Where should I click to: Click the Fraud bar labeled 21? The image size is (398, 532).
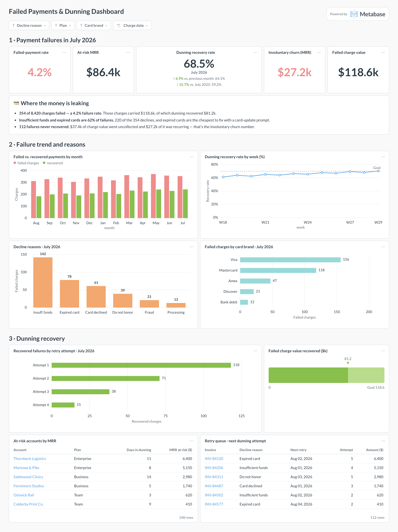pos(149,304)
